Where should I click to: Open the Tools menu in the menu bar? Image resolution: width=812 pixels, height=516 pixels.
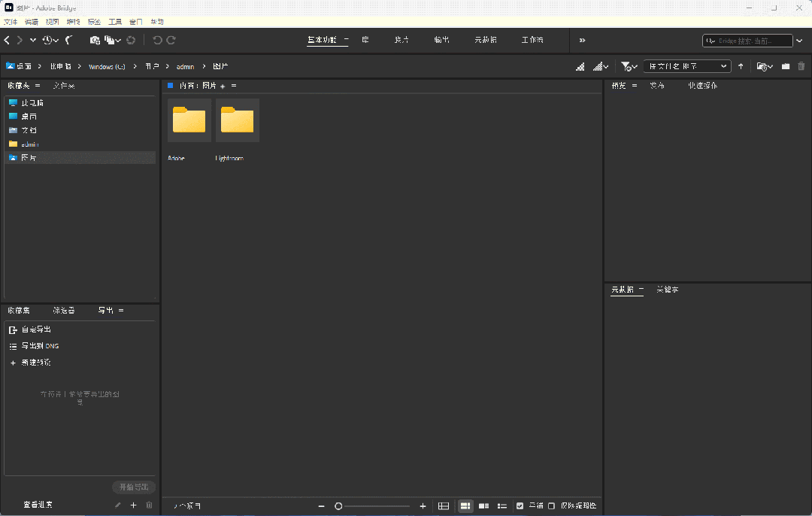point(115,21)
